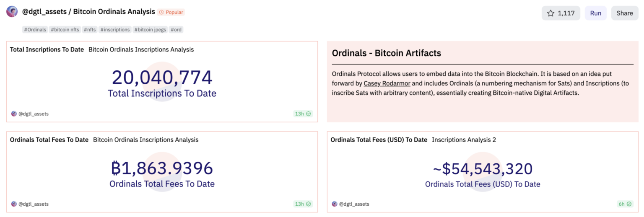This screenshot has height=217, width=644.
Task: Star this dashboard with 1,117 stars
Action: pos(561,13)
